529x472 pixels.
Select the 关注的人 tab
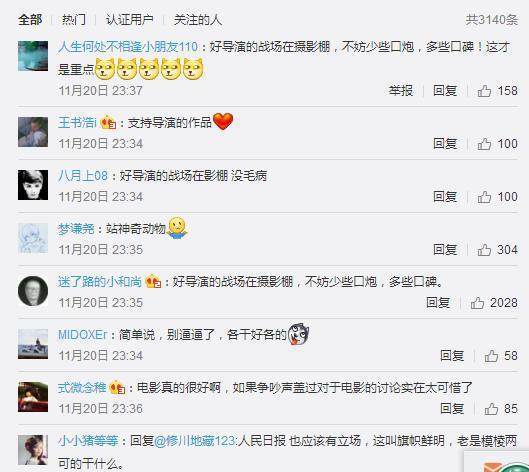coord(198,20)
